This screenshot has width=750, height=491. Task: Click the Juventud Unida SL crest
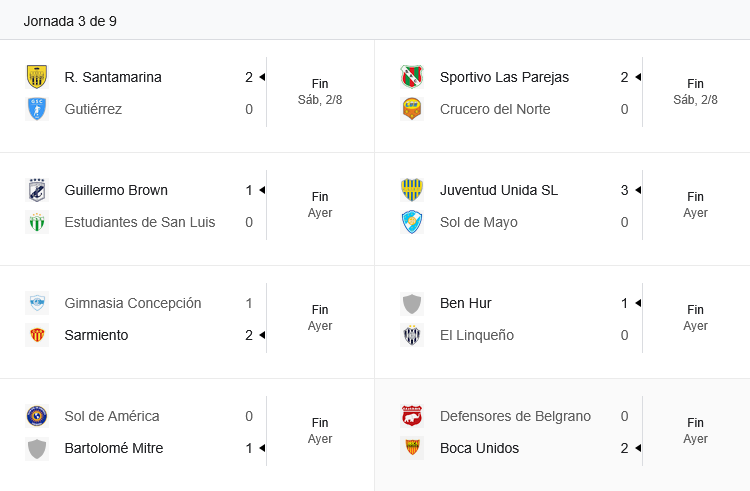[x=412, y=190]
